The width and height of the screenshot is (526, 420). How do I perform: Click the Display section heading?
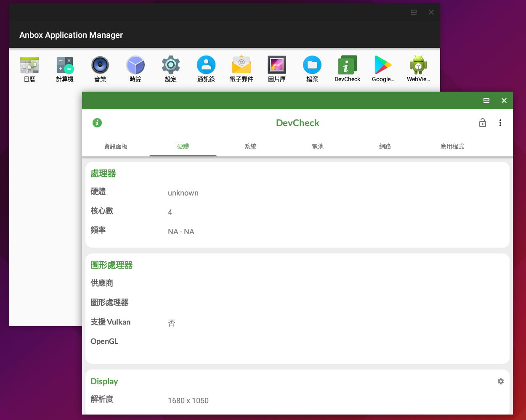[x=104, y=381]
